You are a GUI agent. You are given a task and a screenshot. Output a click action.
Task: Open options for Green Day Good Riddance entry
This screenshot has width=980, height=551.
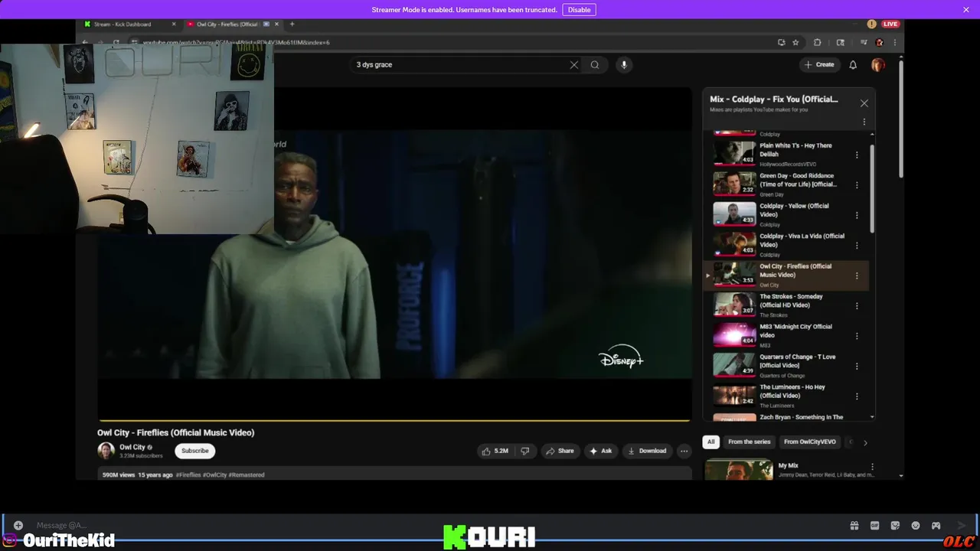857,184
